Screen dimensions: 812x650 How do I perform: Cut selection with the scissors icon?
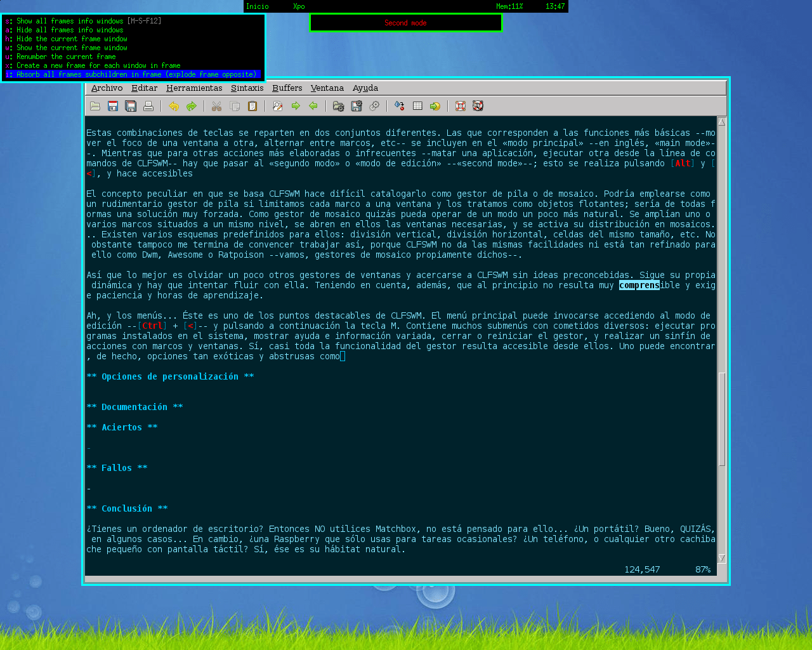[217, 106]
